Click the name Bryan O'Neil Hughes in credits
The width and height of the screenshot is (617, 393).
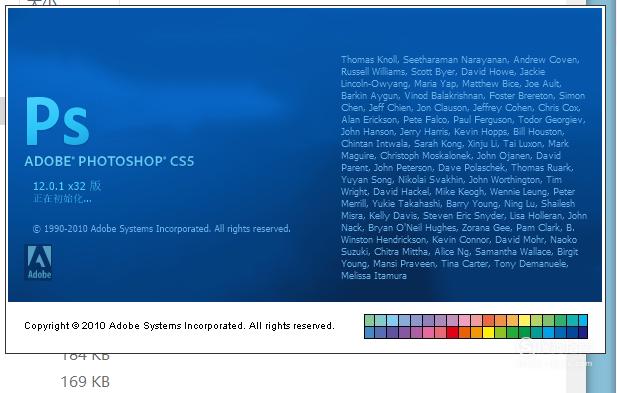[412, 228]
